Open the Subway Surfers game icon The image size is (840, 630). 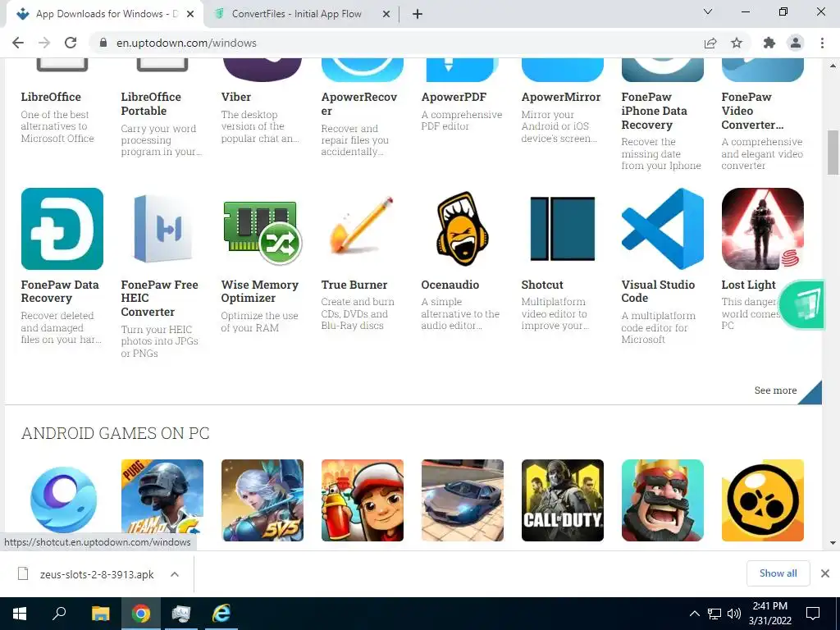[x=362, y=500]
